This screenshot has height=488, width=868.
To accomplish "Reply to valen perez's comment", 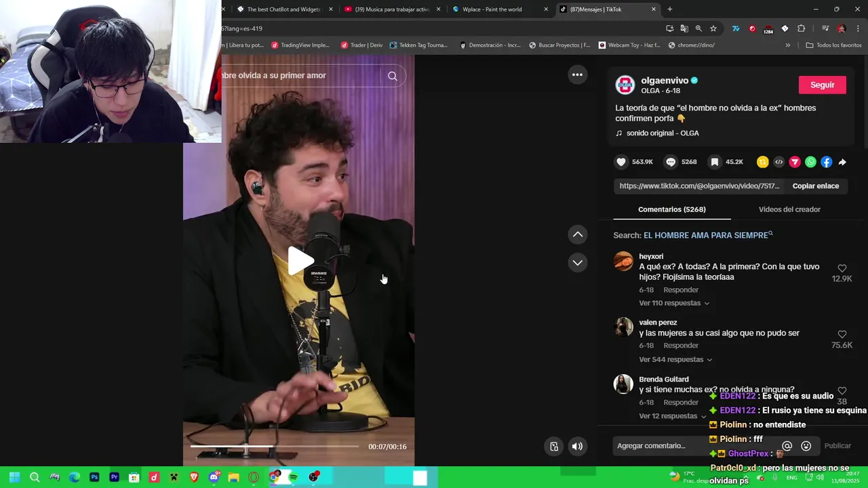I will tap(681, 346).
